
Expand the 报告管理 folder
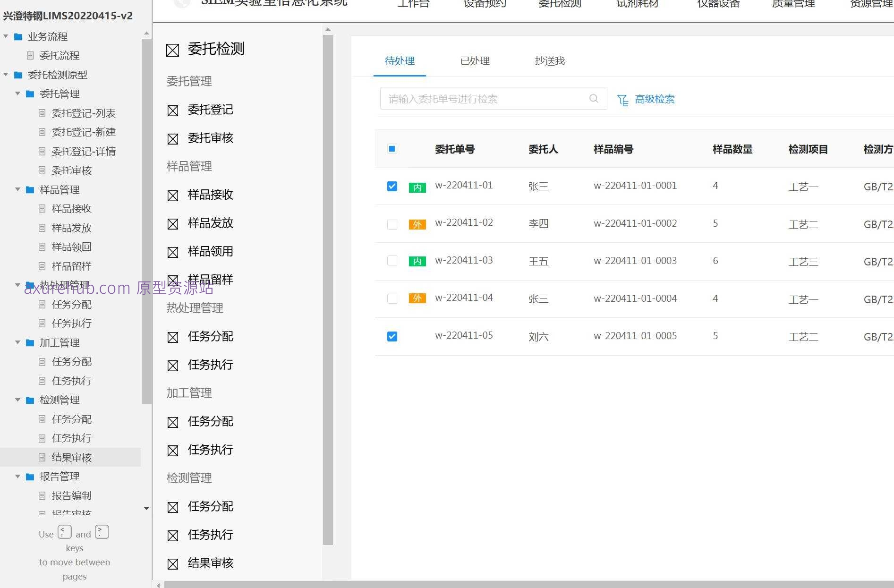point(17,476)
